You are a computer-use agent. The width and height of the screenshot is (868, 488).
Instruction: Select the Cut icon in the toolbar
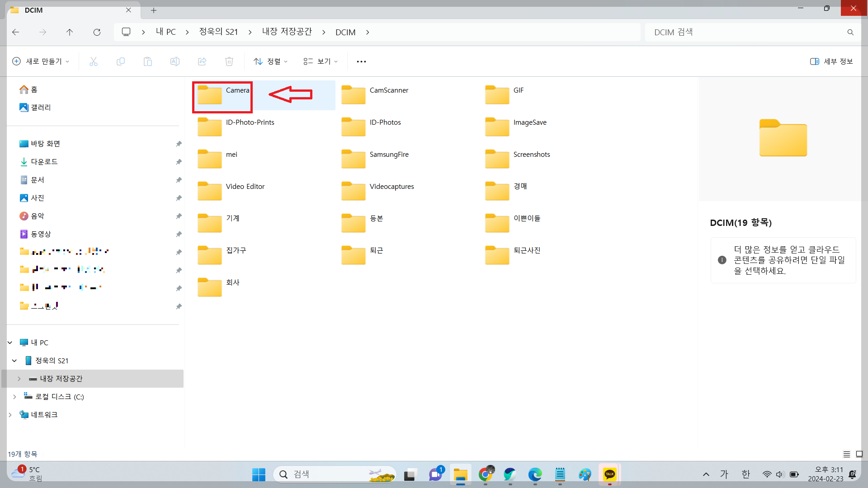[94, 61]
